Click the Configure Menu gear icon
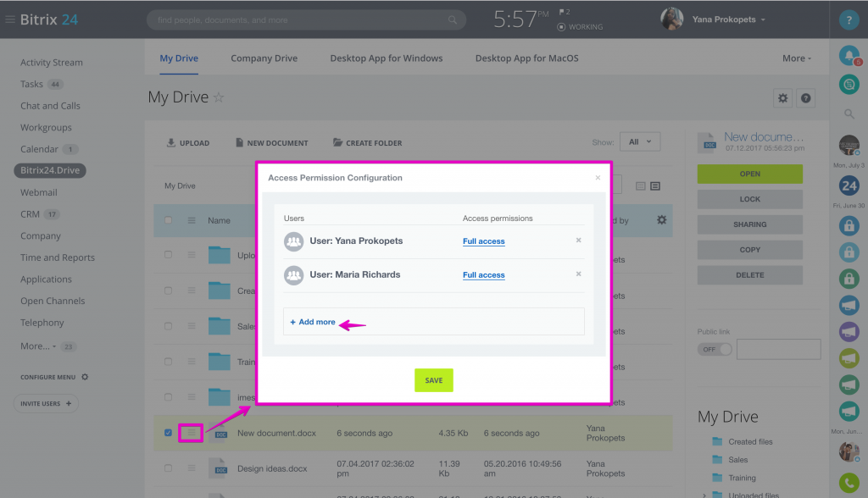This screenshot has height=498, width=868. 85,377
